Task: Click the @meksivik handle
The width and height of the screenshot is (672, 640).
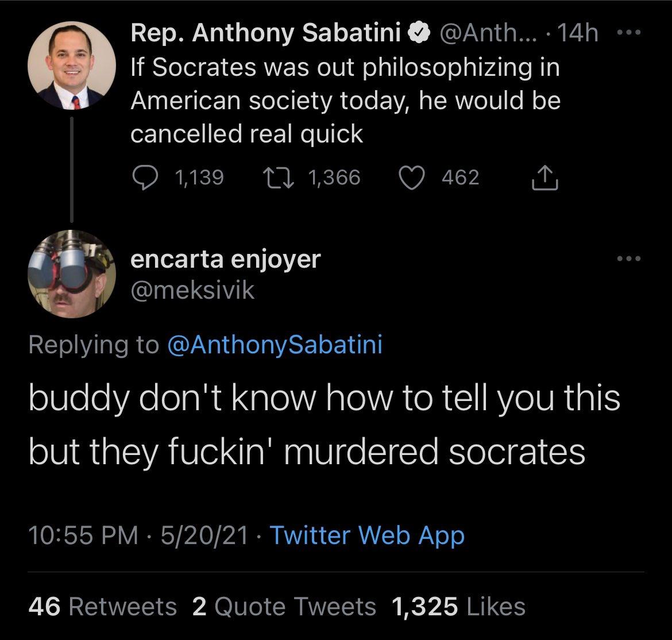Action: [194, 290]
